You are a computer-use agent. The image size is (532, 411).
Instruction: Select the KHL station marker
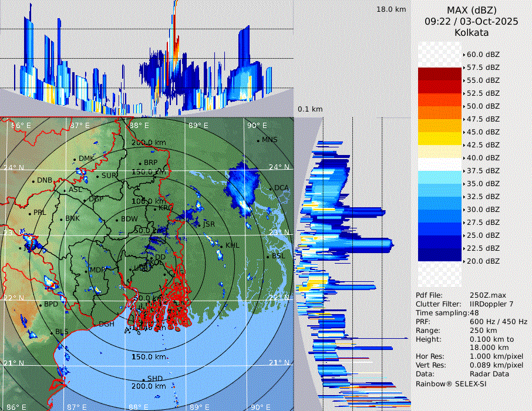coord(223,245)
